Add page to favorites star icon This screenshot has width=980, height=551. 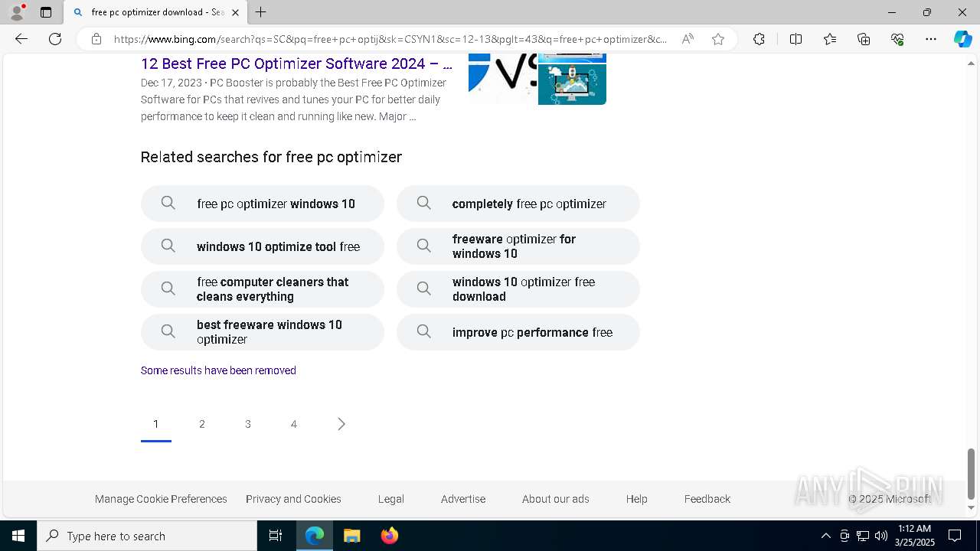(x=718, y=39)
